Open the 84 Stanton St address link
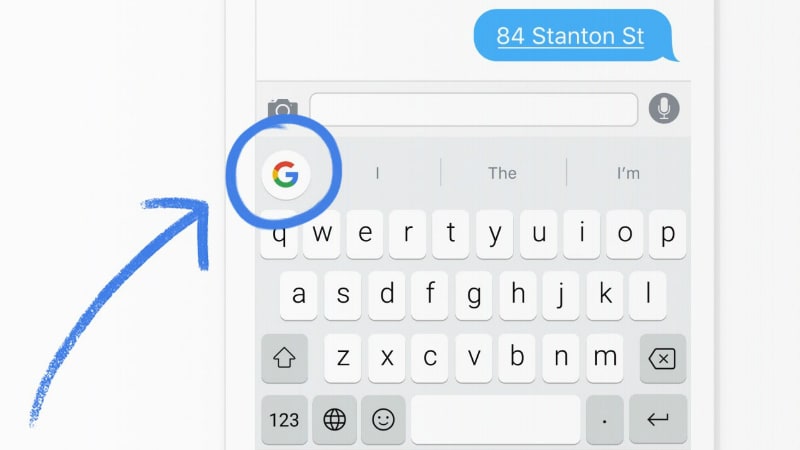The width and height of the screenshot is (800, 450). 570,36
